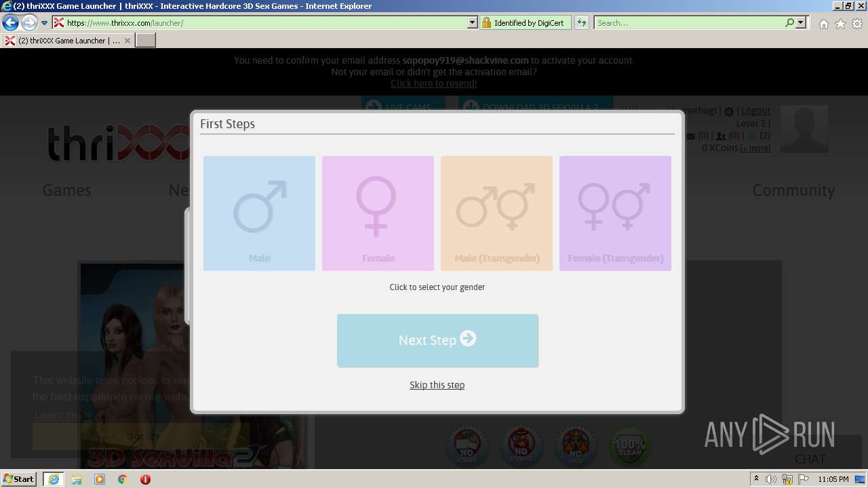Click the resend activation email link
The image size is (868, 488).
(x=434, y=83)
